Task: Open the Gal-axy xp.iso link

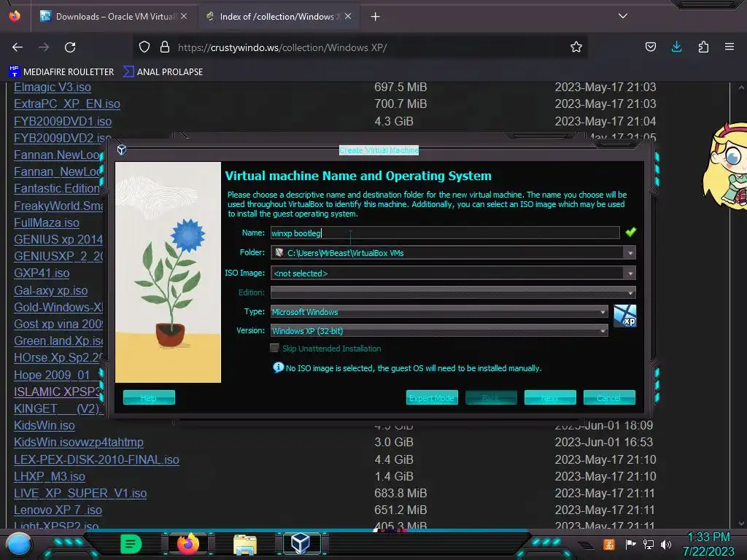Action: pos(51,290)
